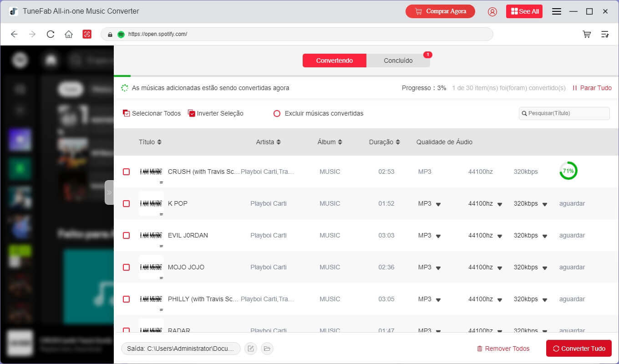Click the Comprar Agora button
619x364 pixels.
point(440,11)
